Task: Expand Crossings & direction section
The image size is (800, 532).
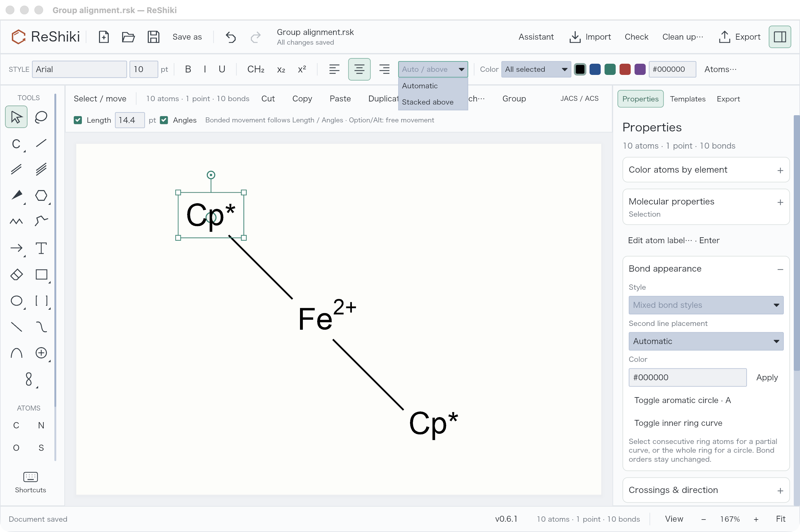Action: [x=706, y=490]
